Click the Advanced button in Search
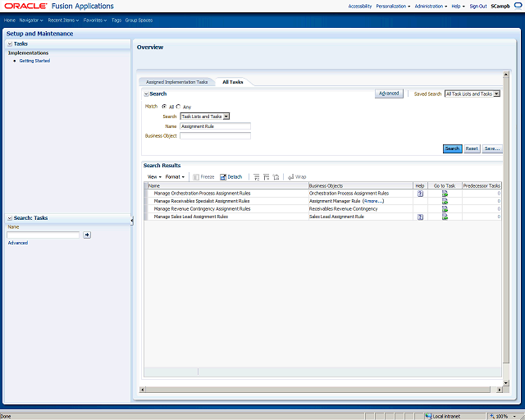 coord(389,94)
